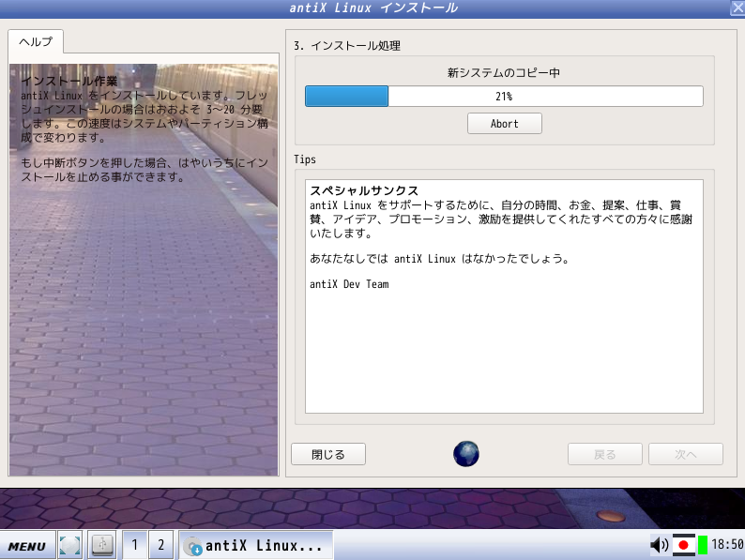The image size is (745, 560).
Task: Click the 21% copy progress bar
Action: pos(504,97)
